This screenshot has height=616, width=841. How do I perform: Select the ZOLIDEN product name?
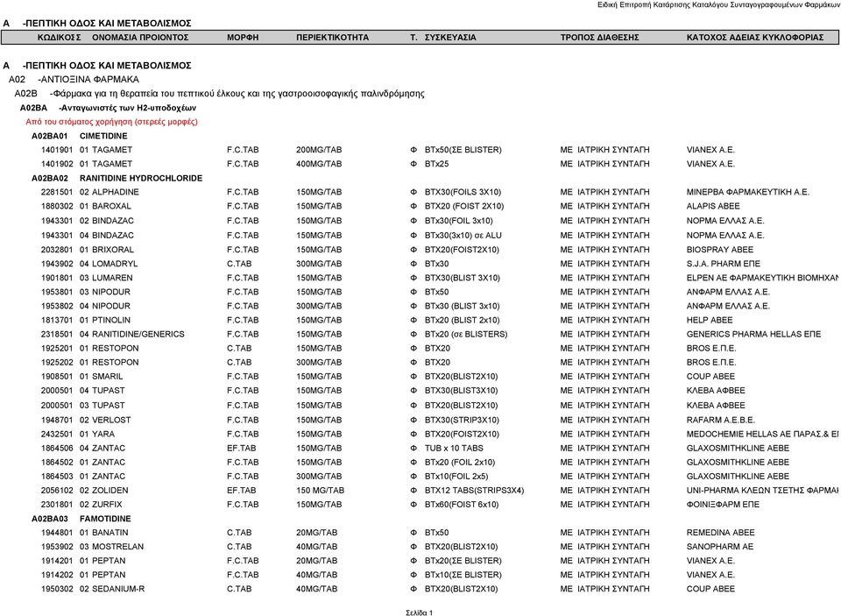(110, 490)
